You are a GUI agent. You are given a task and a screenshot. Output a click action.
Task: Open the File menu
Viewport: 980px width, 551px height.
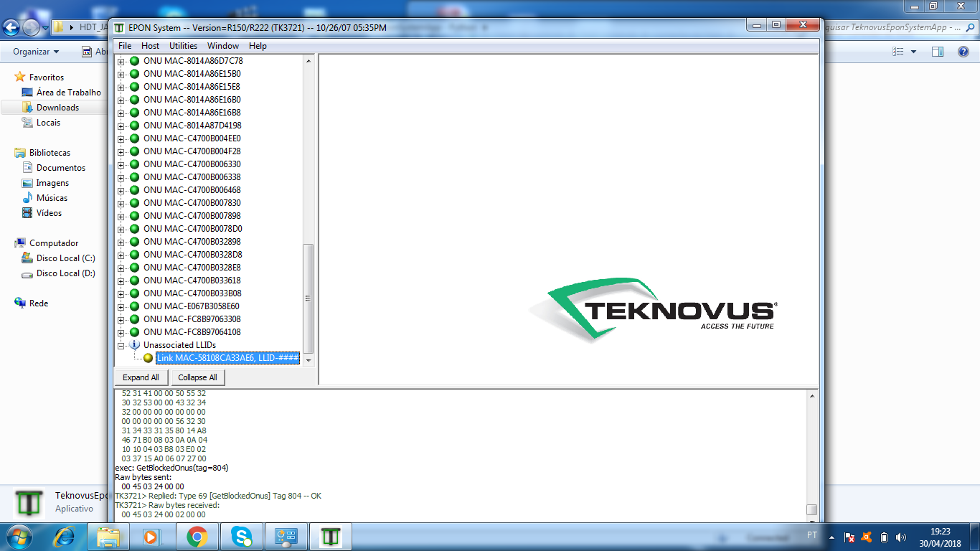pos(125,46)
